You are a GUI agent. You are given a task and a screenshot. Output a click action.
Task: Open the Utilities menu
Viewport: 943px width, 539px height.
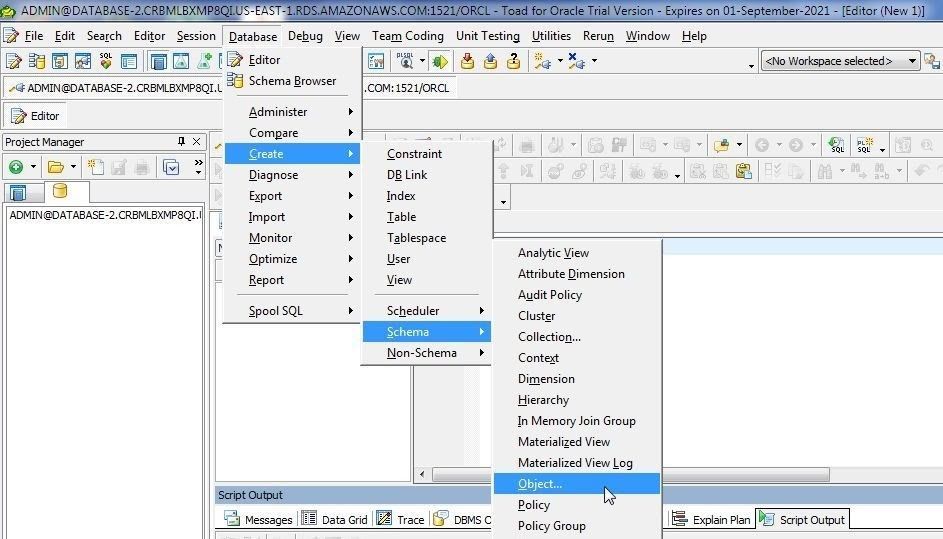click(551, 36)
